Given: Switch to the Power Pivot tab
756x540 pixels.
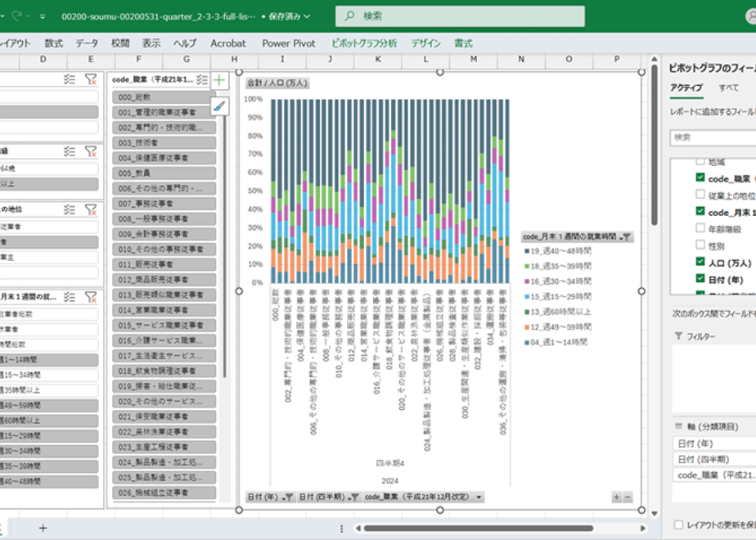Looking at the screenshot, I should [x=289, y=43].
